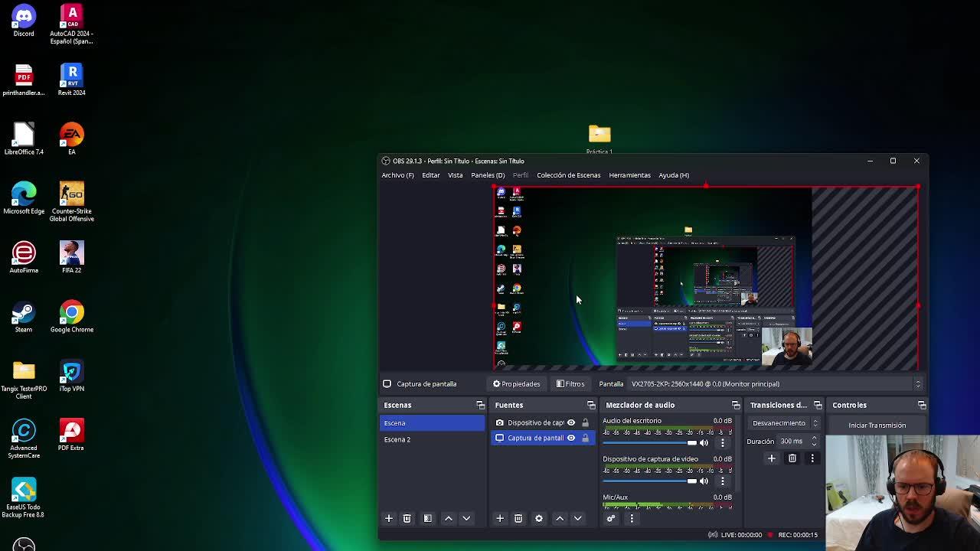
Task: Add a new scene with plus icon
Action: coord(389,518)
